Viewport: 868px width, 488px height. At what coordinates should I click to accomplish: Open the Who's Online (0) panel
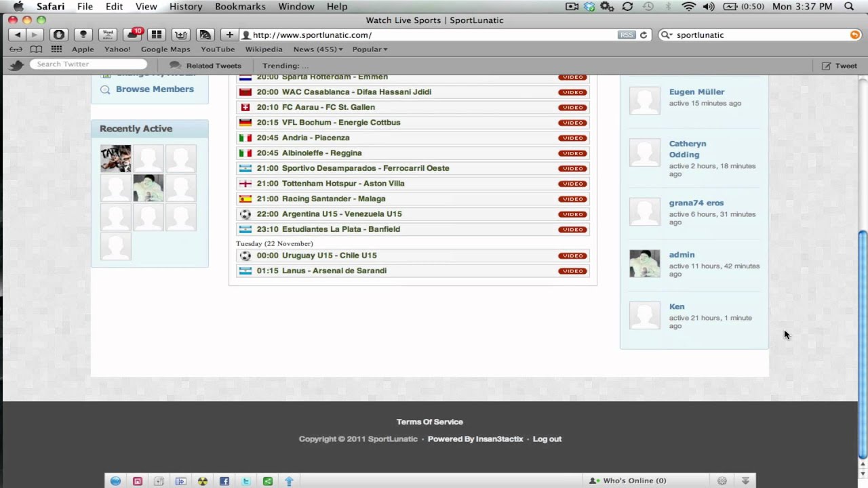coord(627,481)
